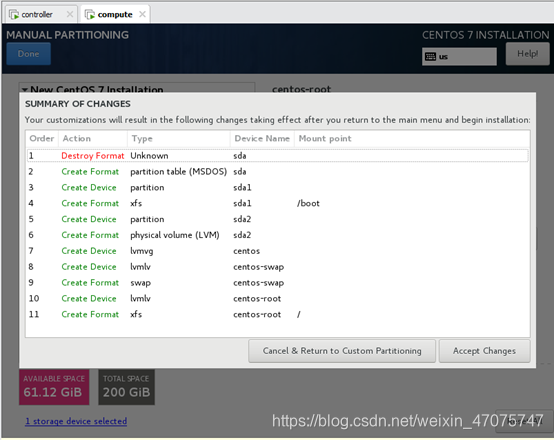Click the centos device name cell
554x440 pixels.
246,251
